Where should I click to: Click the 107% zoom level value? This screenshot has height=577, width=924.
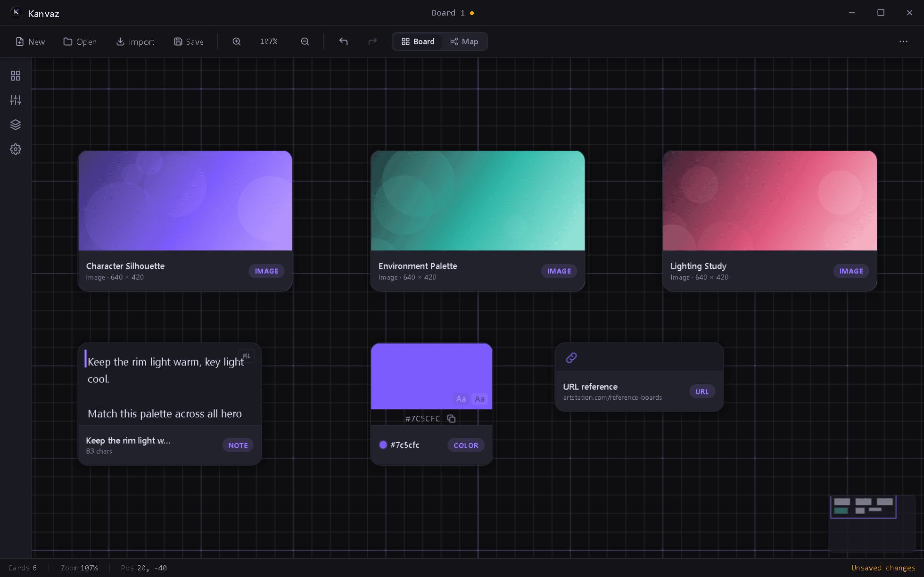[269, 41]
